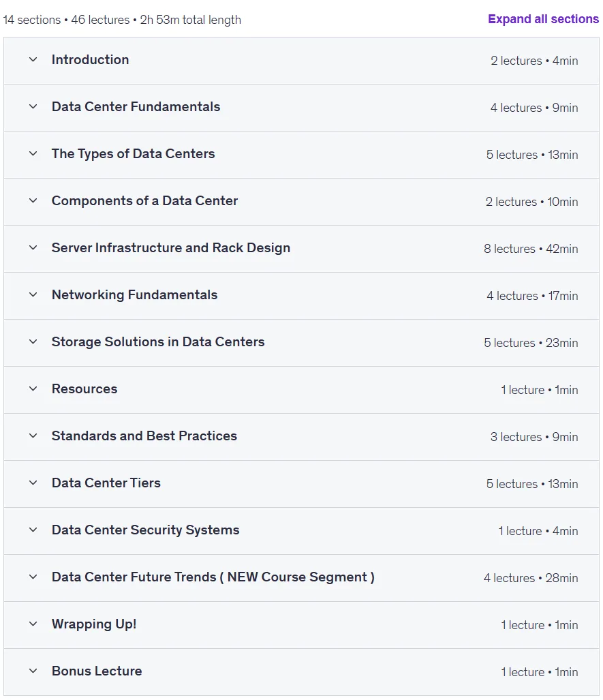The image size is (603, 700).
Task: Select Data Center Security Systems title
Action: 146,530
